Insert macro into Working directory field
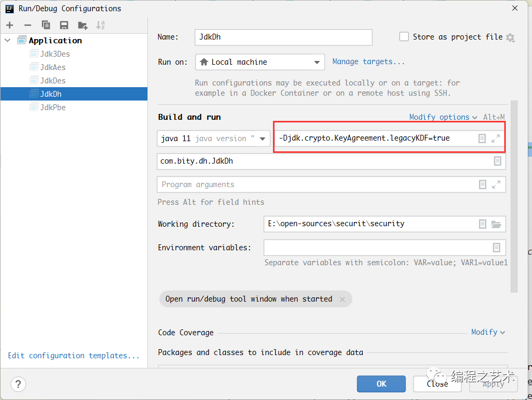Viewport: 532px width, 400px height. click(x=482, y=224)
